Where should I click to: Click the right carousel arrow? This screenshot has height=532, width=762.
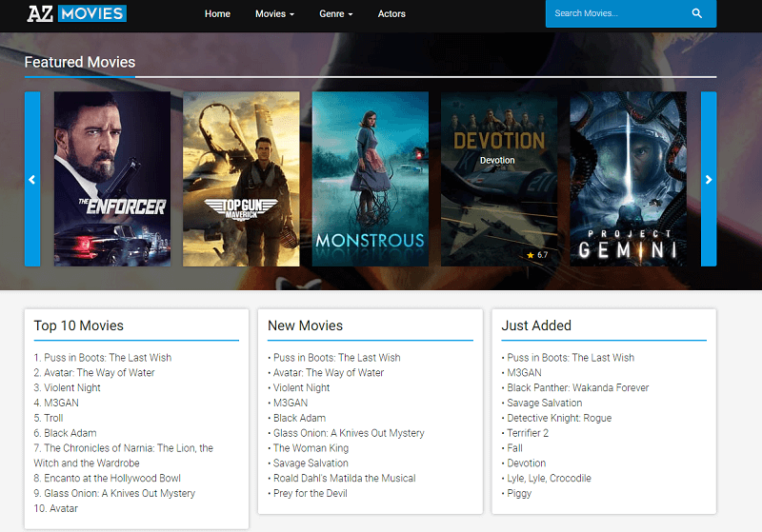tap(709, 179)
